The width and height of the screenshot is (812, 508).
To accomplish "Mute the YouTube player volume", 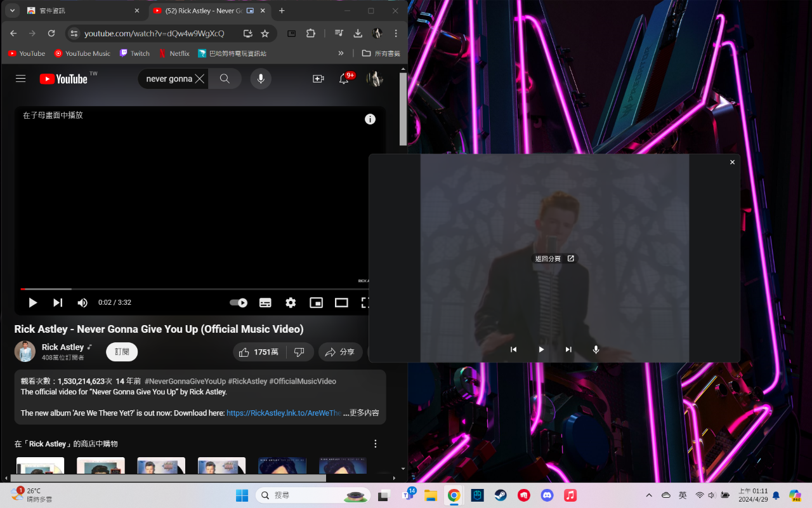I will (x=82, y=303).
